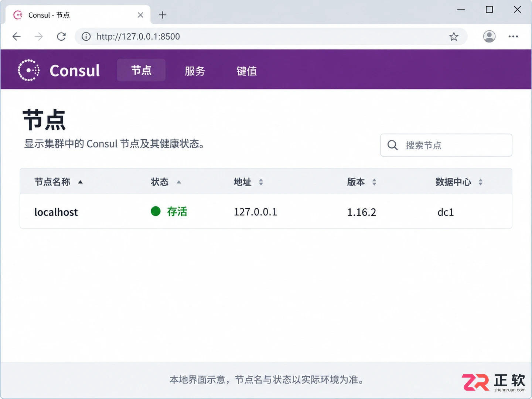Click the browser forward arrow
532x399 pixels.
pyautogui.click(x=39, y=37)
